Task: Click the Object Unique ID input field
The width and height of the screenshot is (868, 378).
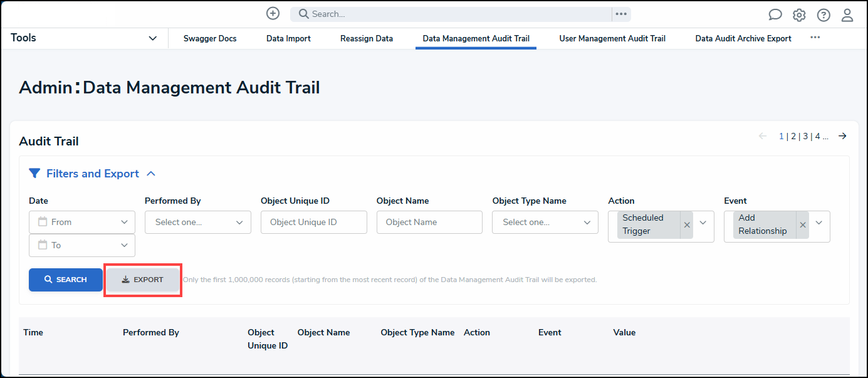Action: [x=314, y=222]
